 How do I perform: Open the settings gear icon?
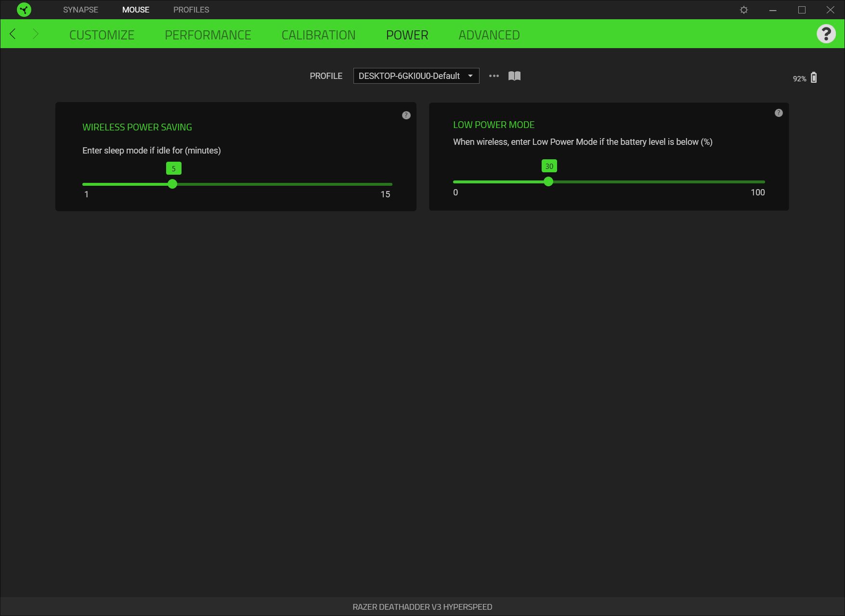[744, 10]
